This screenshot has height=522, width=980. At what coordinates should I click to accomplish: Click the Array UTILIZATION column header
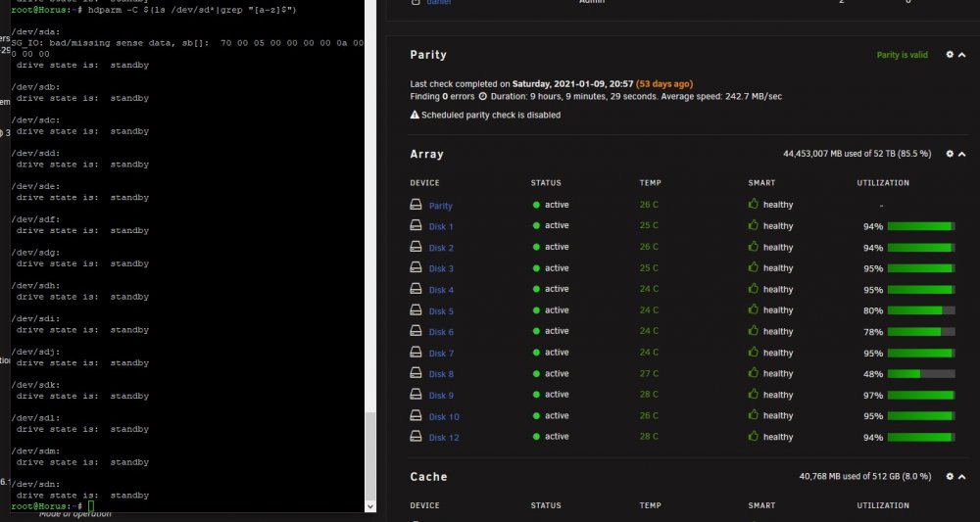pos(883,183)
